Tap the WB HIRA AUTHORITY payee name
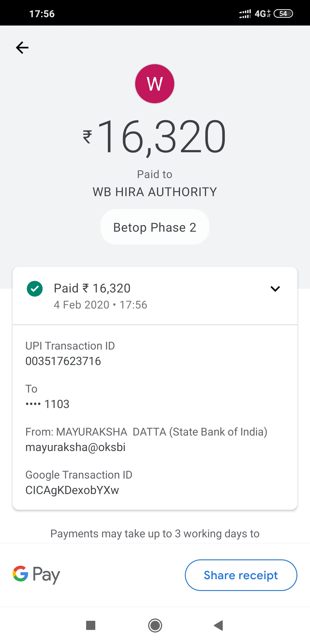 [155, 192]
